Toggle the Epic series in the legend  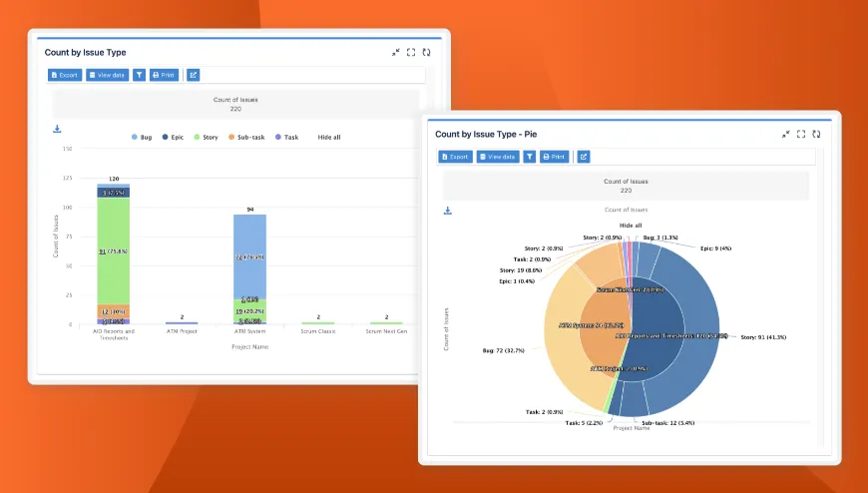173,137
